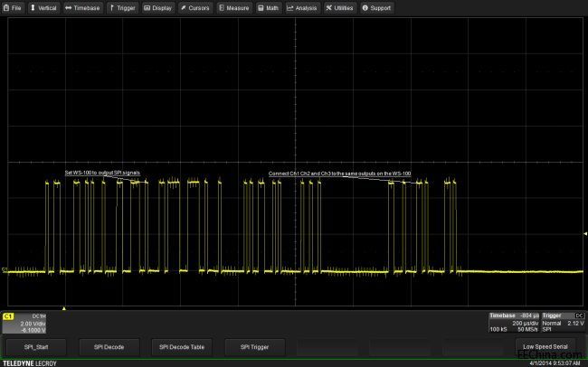
Task: Select the trigger level marker at right edge
Action: click(585, 233)
